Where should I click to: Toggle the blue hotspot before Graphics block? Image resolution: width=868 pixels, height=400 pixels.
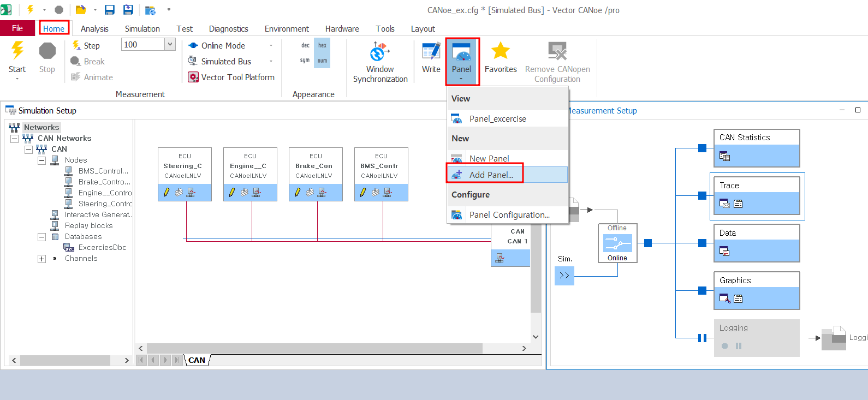[703, 290]
